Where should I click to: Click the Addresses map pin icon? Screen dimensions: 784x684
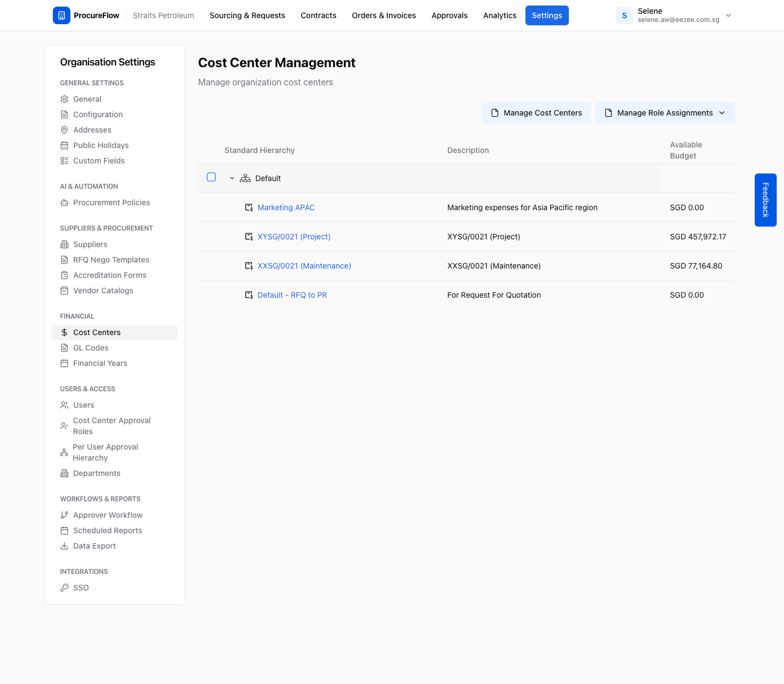click(x=64, y=130)
